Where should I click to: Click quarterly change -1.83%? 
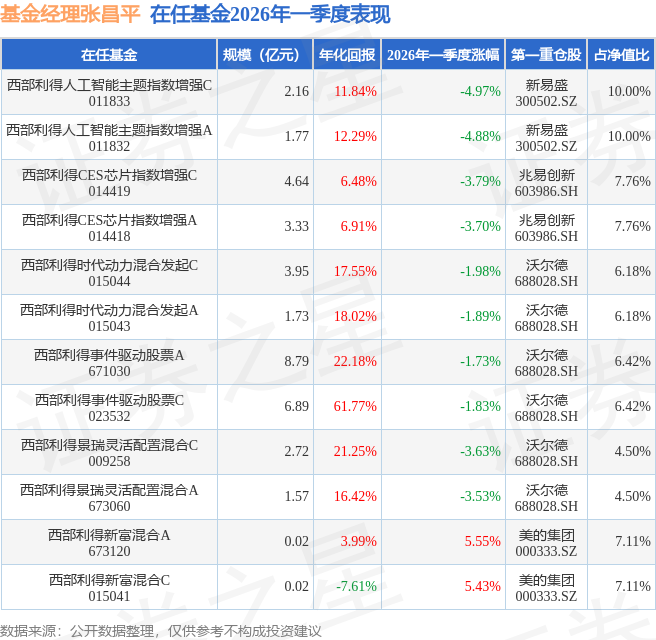(x=480, y=406)
